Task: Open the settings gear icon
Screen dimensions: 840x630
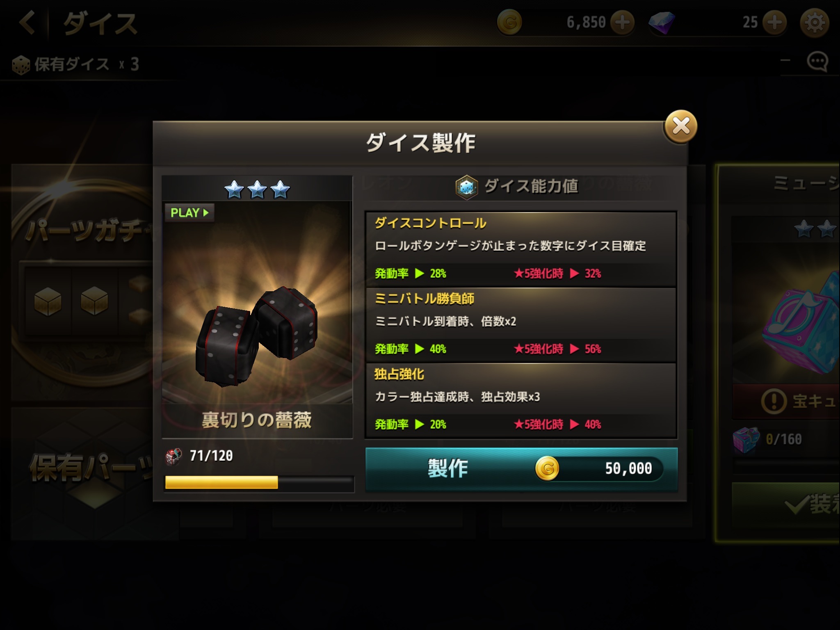Action: [x=815, y=23]
